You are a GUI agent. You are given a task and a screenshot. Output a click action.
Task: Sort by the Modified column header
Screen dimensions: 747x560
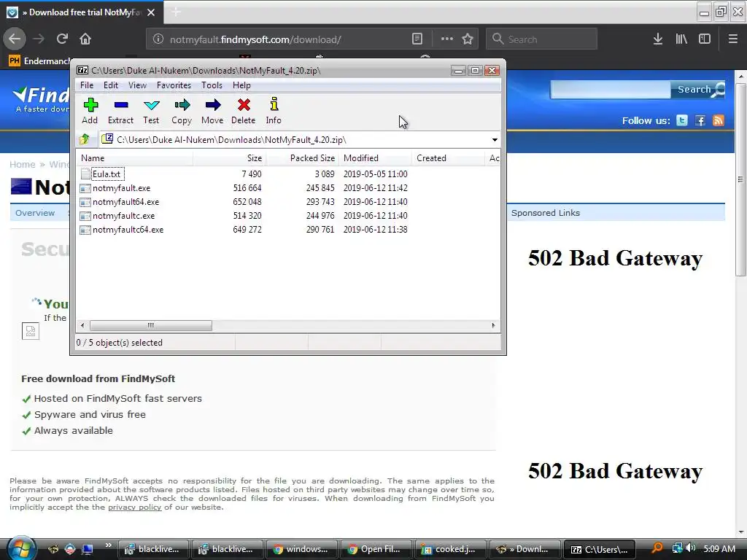(376, 158)
